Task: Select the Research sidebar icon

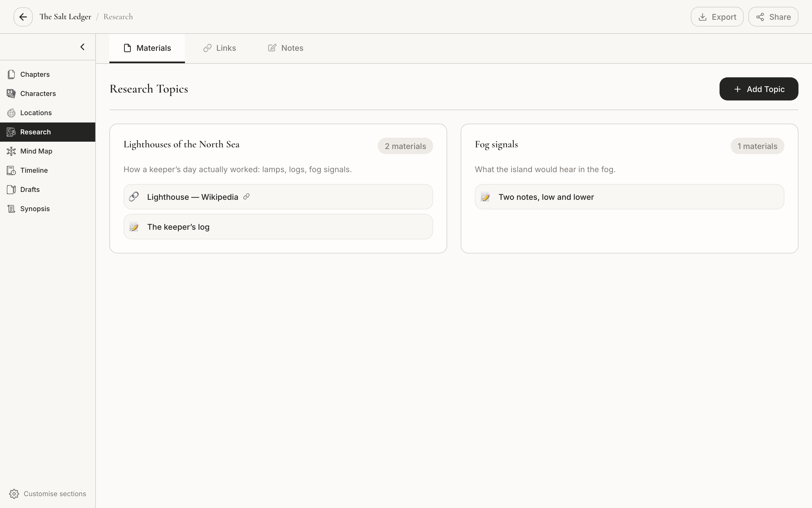Action: point(11,132)
